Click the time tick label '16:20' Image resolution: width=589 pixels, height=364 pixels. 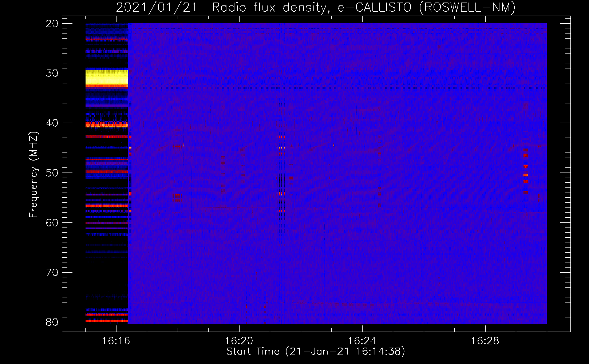[x=239, y=341]
